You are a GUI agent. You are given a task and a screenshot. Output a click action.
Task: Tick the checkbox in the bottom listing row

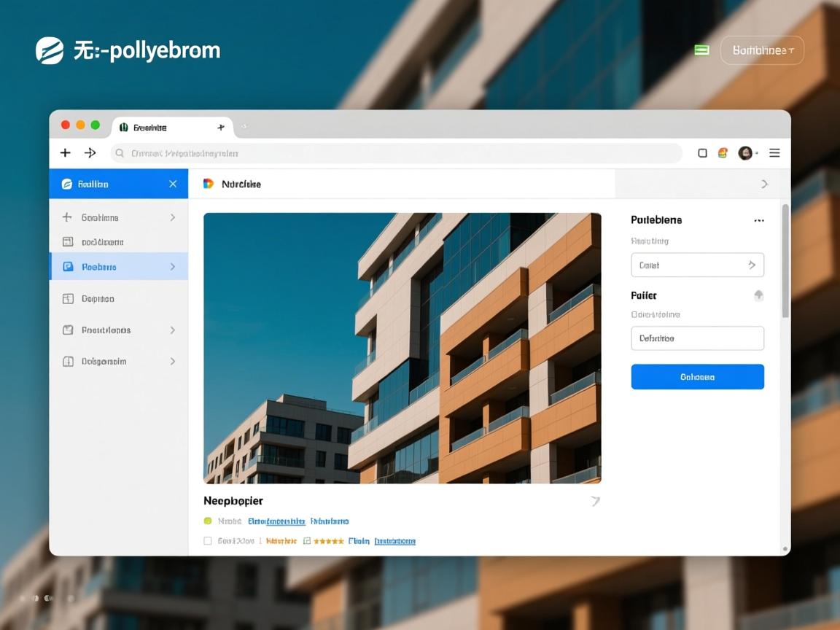208,541
